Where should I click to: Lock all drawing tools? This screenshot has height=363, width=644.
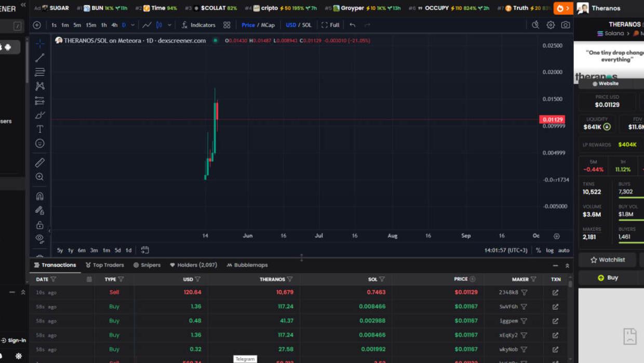tap(39, 225)
